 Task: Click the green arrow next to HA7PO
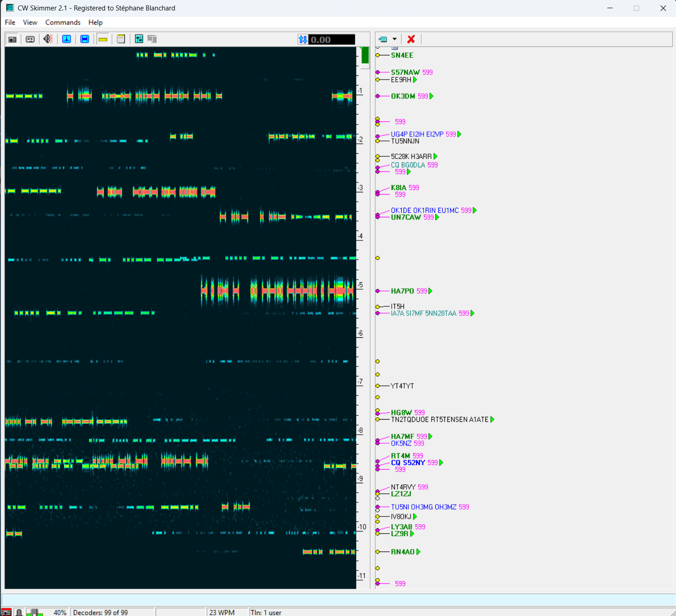pos(430,291)
